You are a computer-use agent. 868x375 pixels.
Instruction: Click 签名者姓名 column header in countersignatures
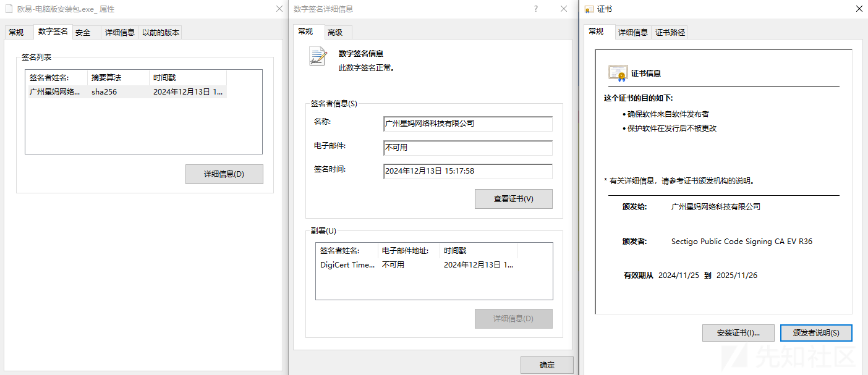[347, 251]
